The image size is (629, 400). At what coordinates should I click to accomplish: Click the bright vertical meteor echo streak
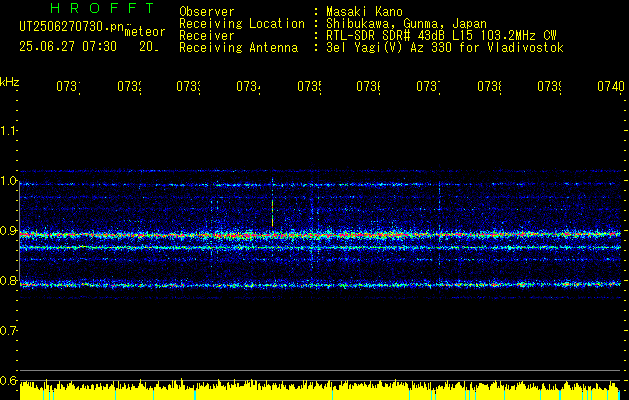click(x=272, y=213)
